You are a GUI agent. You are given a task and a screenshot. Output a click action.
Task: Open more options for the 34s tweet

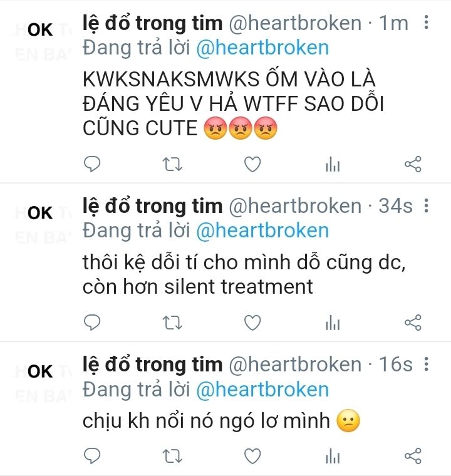coord(427,206)
